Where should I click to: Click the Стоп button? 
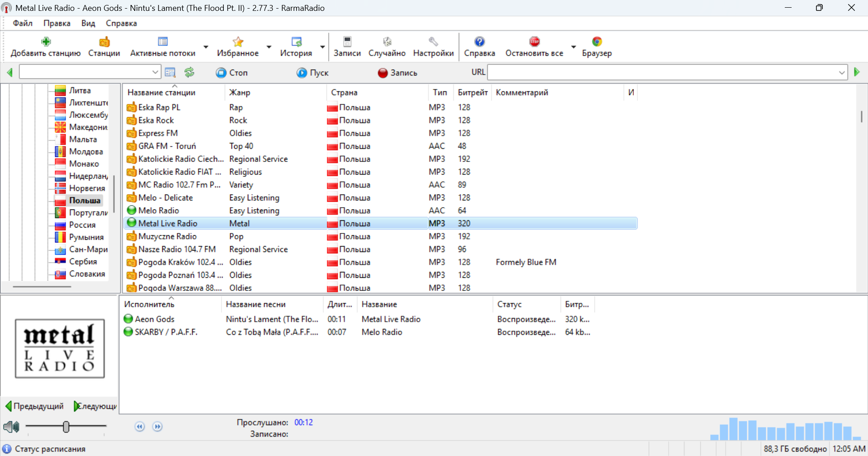(x=231, y=73)
